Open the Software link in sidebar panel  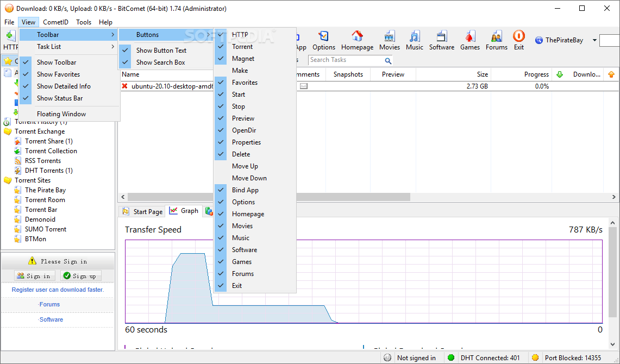pyautogui.click(x=51, y=319)
